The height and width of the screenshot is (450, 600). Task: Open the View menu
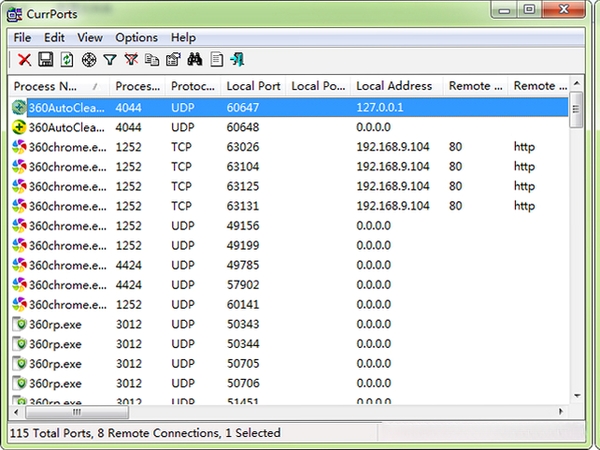coord(90,38)
